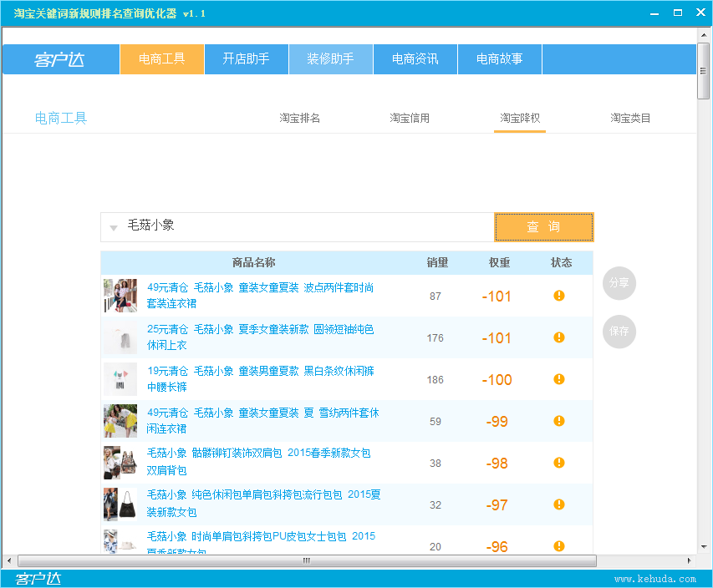This screenshot has height=588, width=713.
Task: Open thumbnail of 圆领短袖纯色 top product
Action: (x=120, y=337)
